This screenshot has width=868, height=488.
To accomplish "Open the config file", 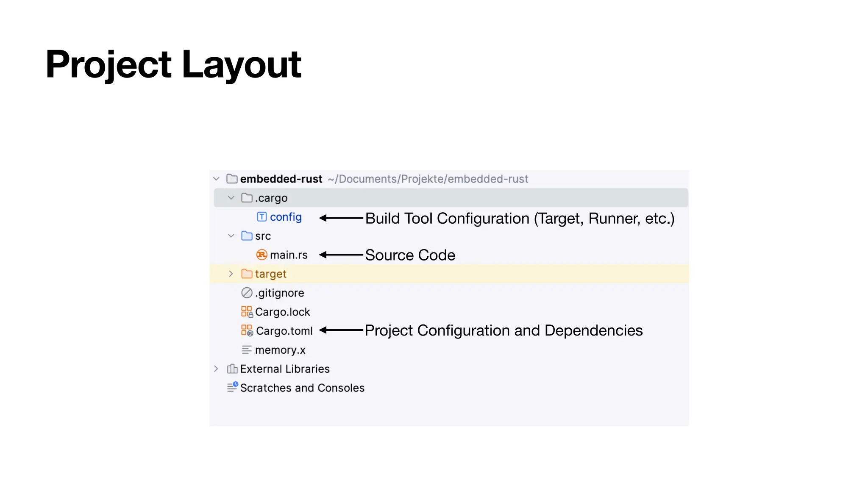I will click(286, 217).
